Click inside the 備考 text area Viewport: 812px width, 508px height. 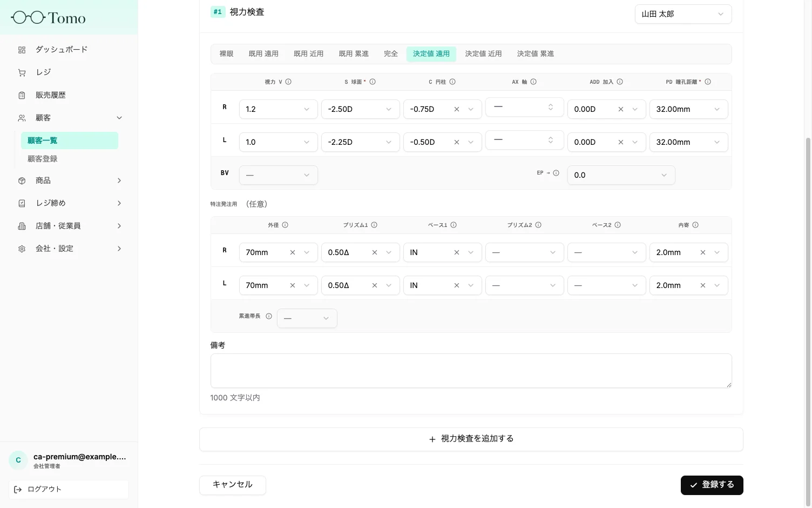click(x=471, y=371)
